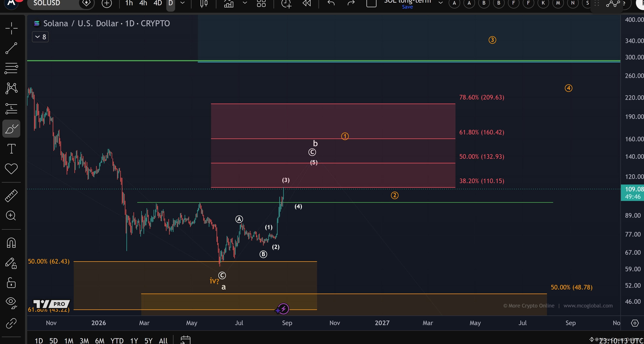The height and width of the screenshot is (344, 644).
Task: Click the 50.00% (48.78) Fibonacci label
Action: click(x=572, y=287)
